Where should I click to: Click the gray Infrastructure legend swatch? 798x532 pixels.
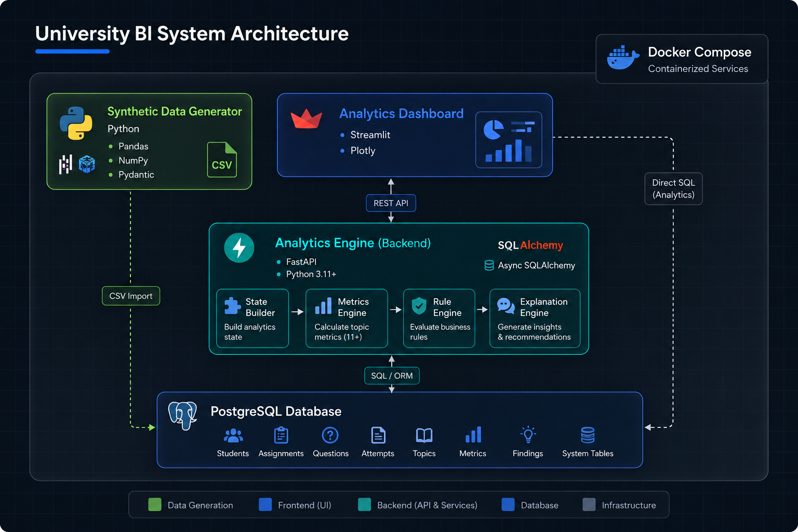[589, 504]
